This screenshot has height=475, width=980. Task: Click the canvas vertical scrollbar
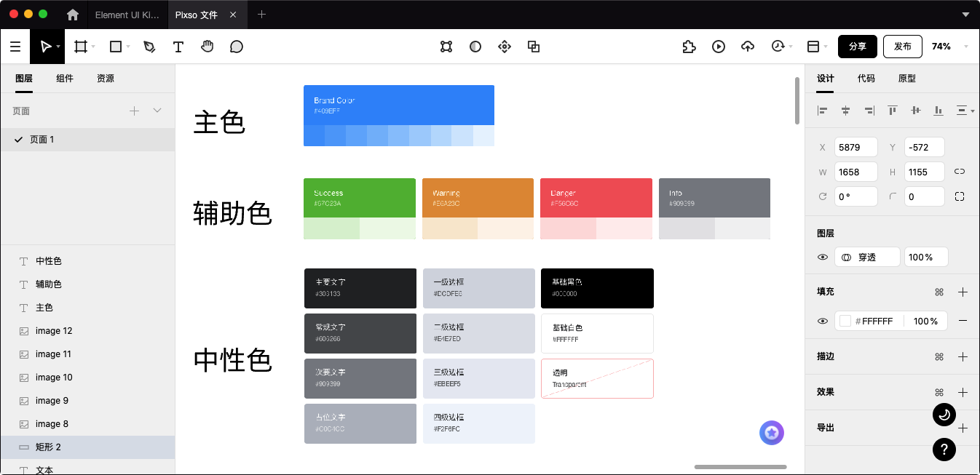pyautogui.click(x=797, y=100)
